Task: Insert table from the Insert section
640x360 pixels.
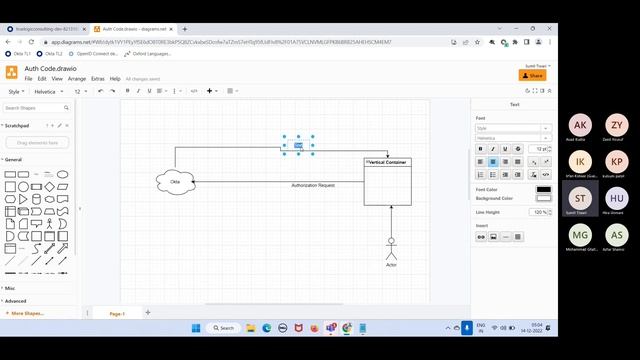Action: tap(518, 237)
